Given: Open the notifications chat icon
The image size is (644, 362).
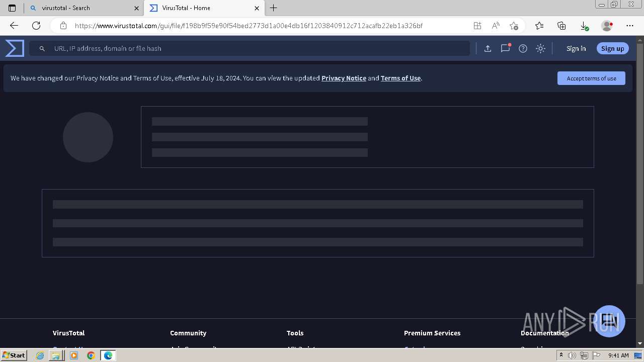Looking at the screenshot, I should pyautogui.click(x=505, y=48).
